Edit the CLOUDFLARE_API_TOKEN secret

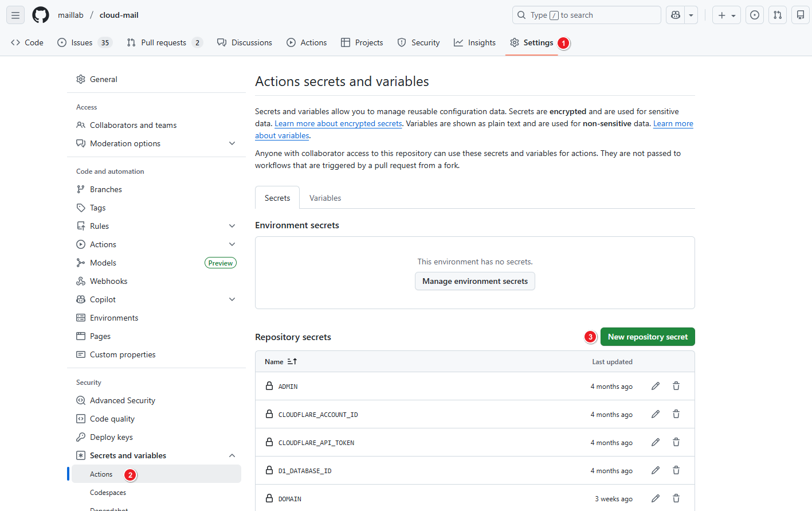coord(656,442)
